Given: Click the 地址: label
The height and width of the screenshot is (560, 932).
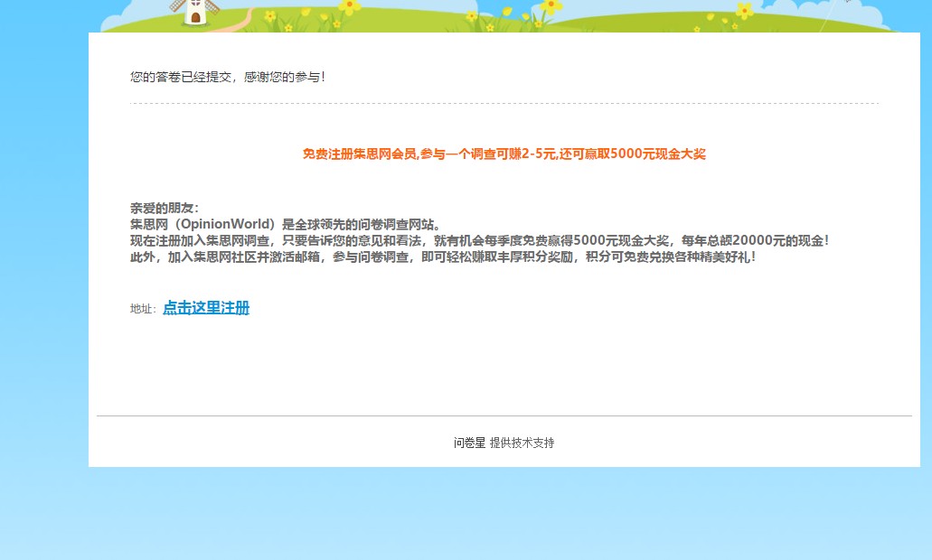Looking at the screenshot, I should click(143, 309).
